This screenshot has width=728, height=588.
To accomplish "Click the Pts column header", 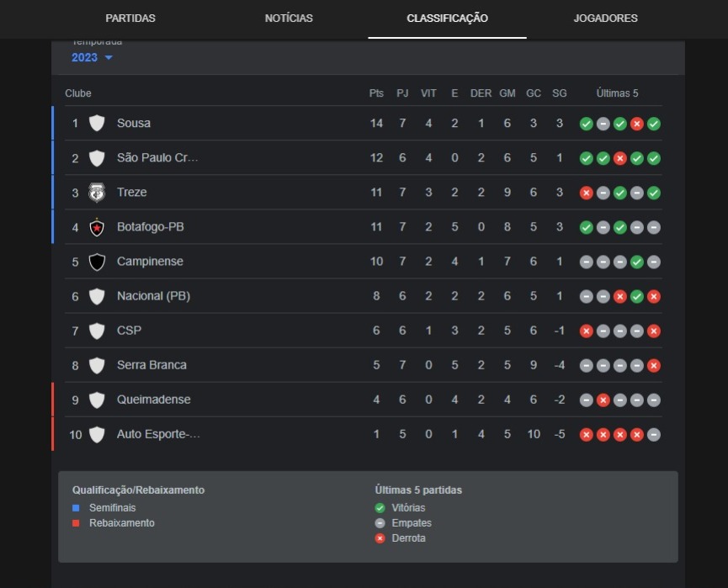I will point(376,93).
